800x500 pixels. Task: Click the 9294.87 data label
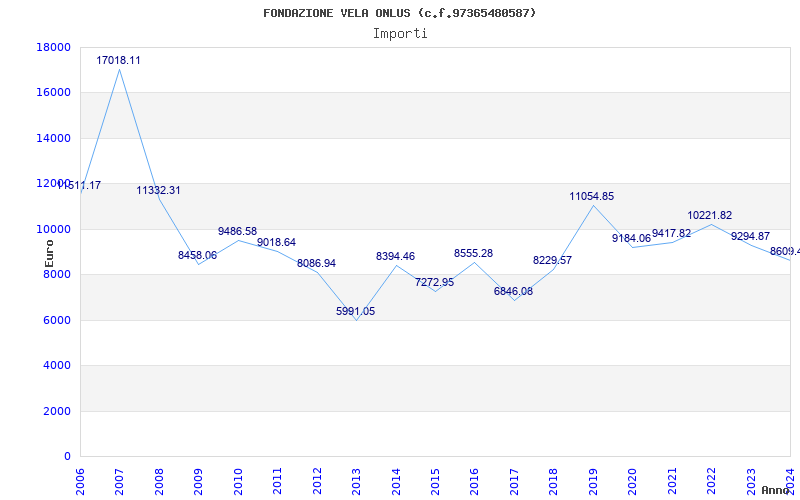click(x=751, y=236)
